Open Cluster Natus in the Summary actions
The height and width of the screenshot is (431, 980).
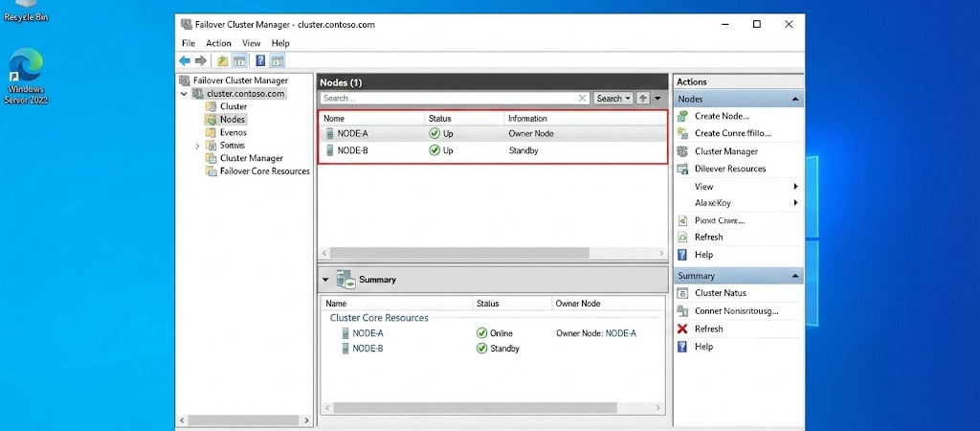pyautogui.click(x=720, y=293)
